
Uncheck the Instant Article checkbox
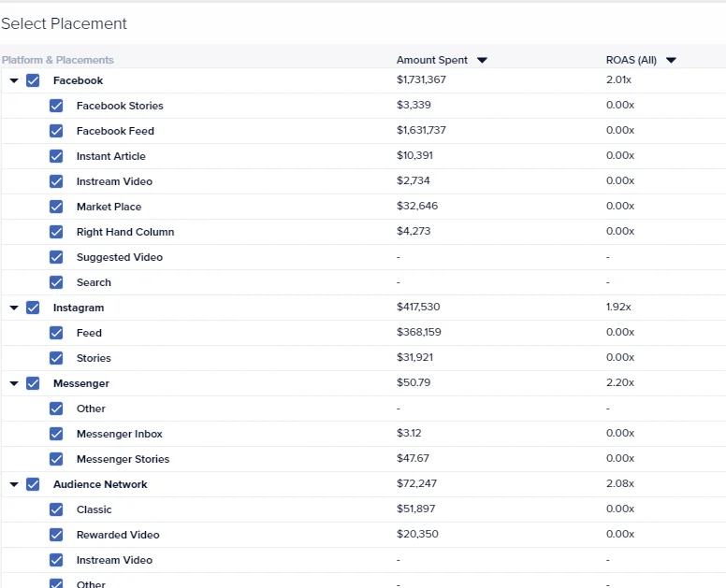(x=56, y=156)
